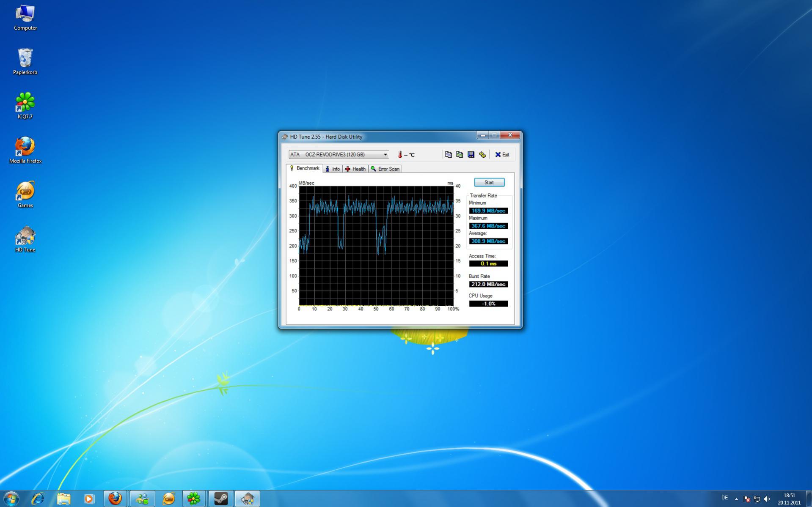This screenshot has width=812, height=507.
Task: Select the ICQ7.7 desktop shortcut
Action: 25,106
